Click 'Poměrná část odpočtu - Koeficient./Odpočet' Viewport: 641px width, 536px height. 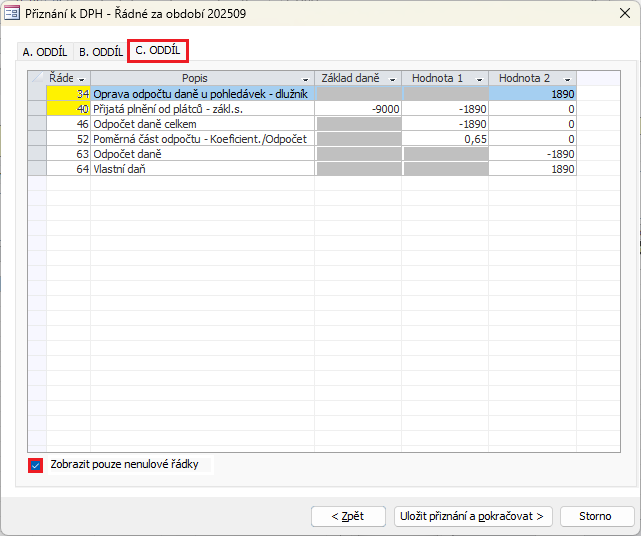[x=200, y=139]
